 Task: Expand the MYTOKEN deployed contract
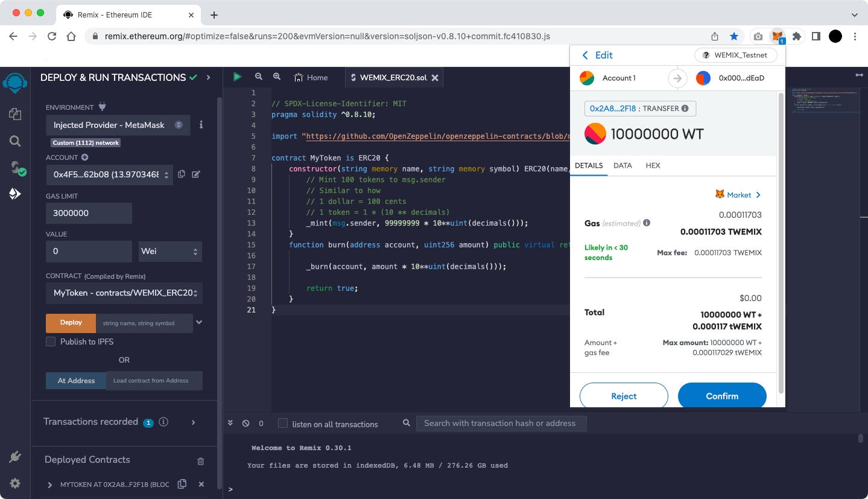point(50,485)
